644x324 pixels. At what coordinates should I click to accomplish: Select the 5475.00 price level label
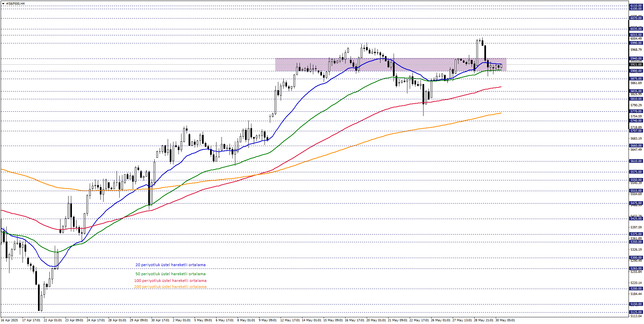tap(636, 203)
